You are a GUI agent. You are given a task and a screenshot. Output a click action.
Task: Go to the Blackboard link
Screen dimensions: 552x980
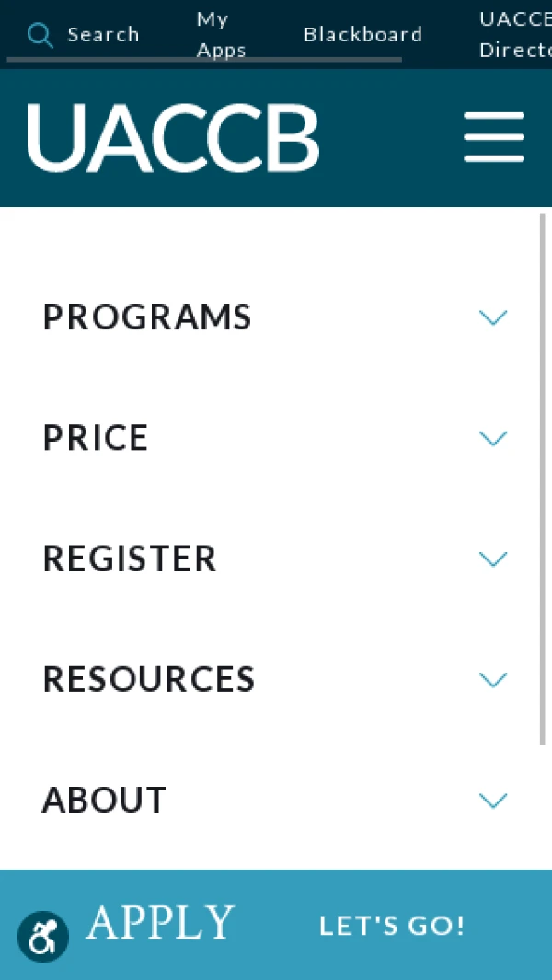click(x=362, y=35)
